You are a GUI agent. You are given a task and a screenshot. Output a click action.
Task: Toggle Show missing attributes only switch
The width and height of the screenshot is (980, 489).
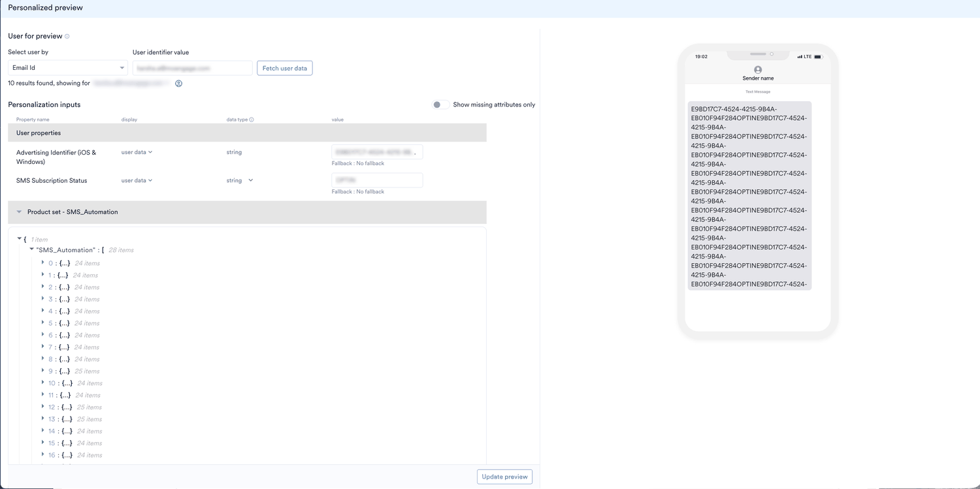click(x=441, y=104)
